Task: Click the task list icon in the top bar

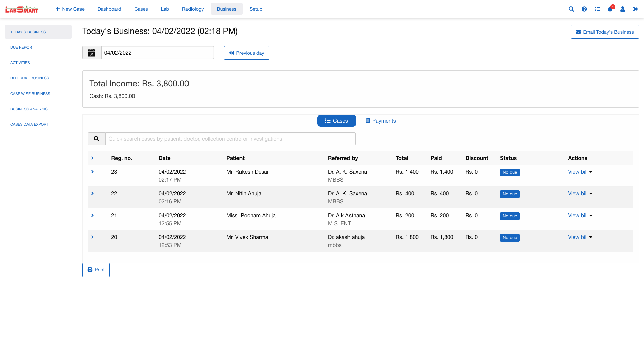Action: tap(597, 9)
